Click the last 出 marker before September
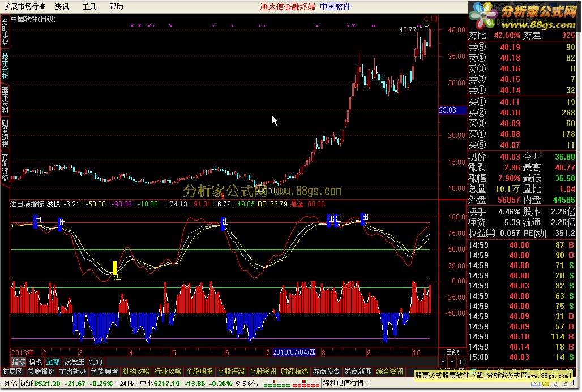Screen dimensions: 582x392 (365, 219)
